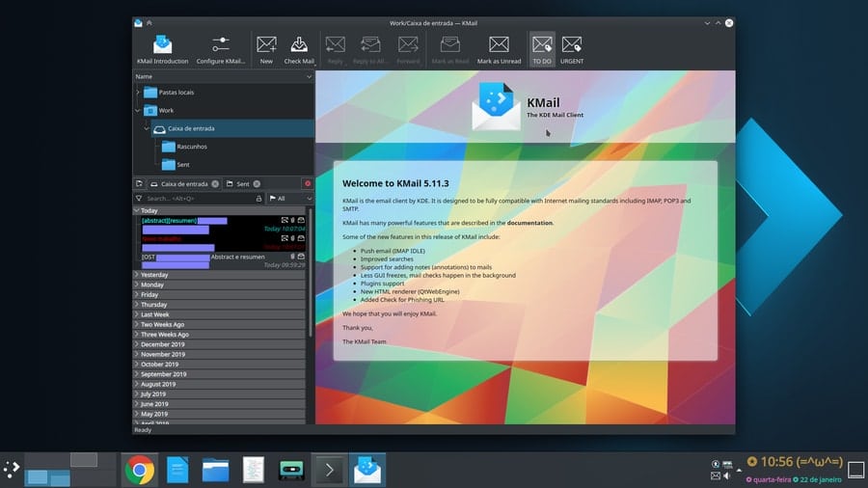The width and height of the screenshot is (868, 488).
Task: Close the Caixa de entrada tab
Action: [215, 183]
